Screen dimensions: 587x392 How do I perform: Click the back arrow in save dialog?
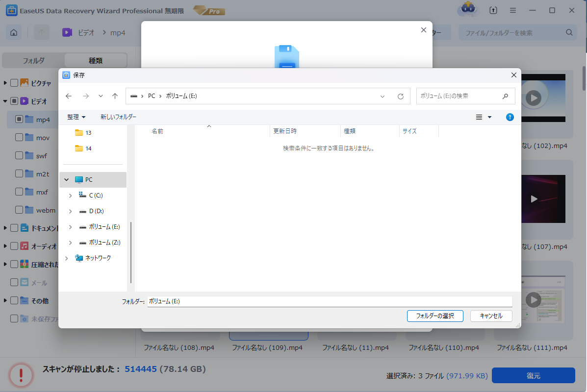(69, 97)
